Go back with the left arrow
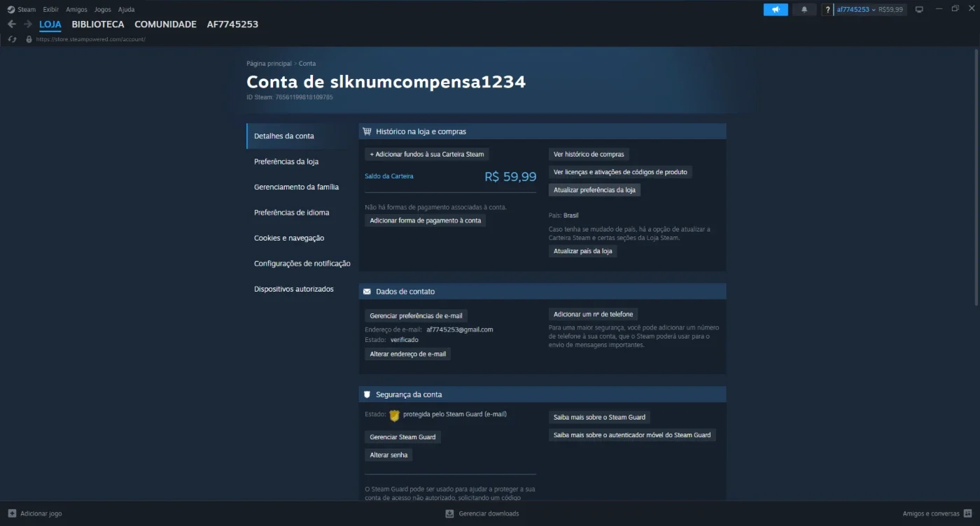The width and height of the screenshot is (980, 526). click(x=11, y=24)
